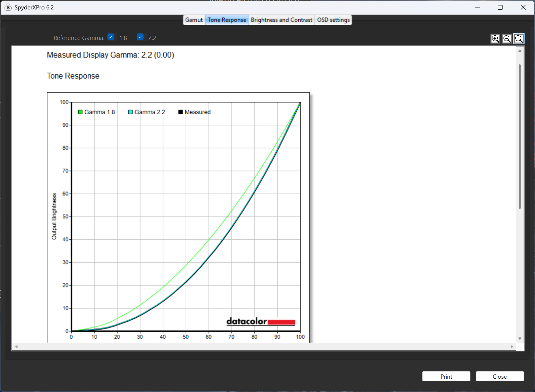535x392 pixels.
Task: Minimize the SpyderXPro window
Action: [x=478, y=7]
